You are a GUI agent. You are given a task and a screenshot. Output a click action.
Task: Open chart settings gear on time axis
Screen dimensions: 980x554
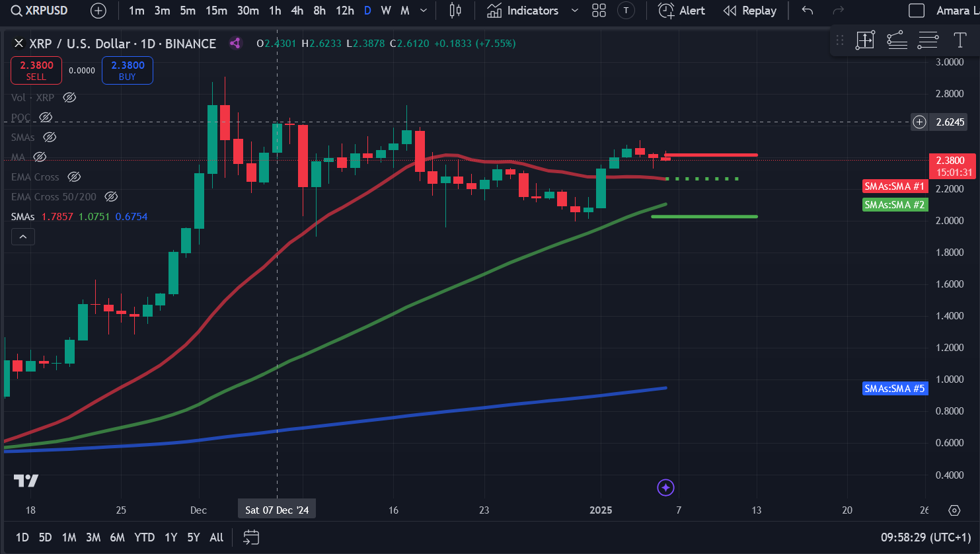(954, 510)
